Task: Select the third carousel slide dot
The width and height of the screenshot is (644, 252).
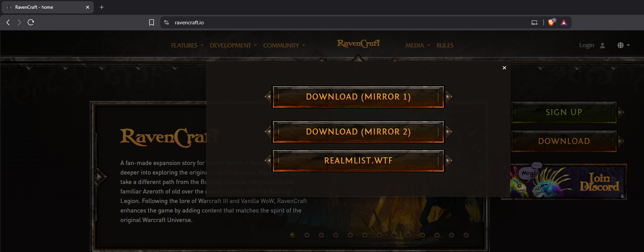Action: click(x=321, y=235)
